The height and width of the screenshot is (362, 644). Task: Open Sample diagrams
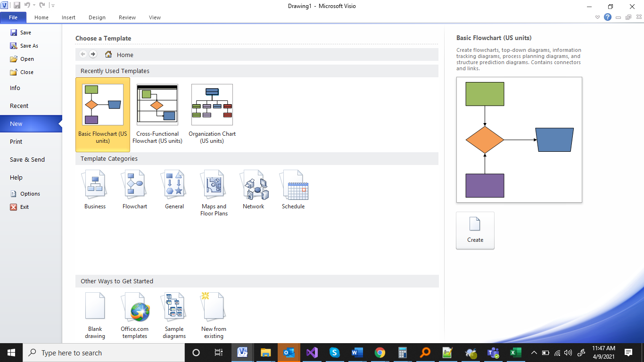(x=174, y=316)
